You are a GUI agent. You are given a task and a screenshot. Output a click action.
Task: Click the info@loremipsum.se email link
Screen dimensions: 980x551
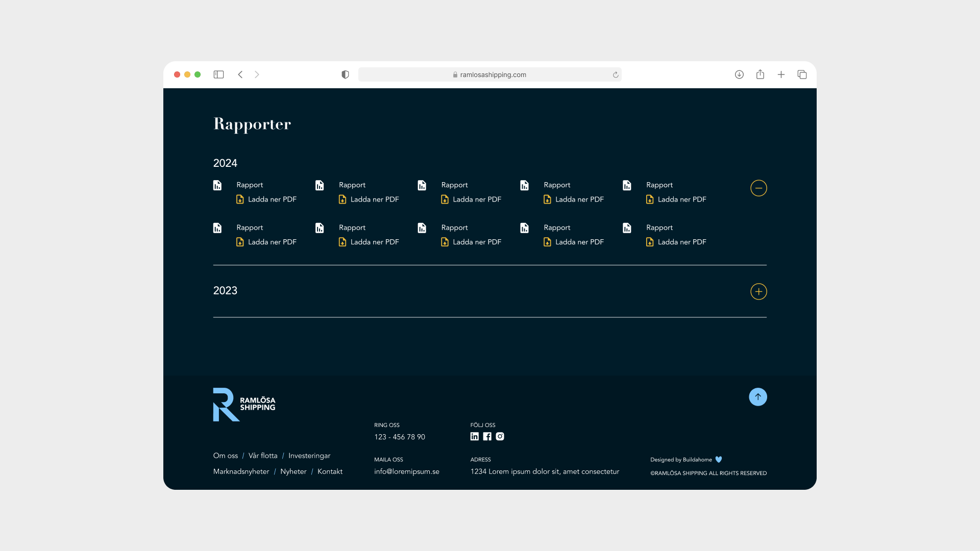(x=406, y=471)
